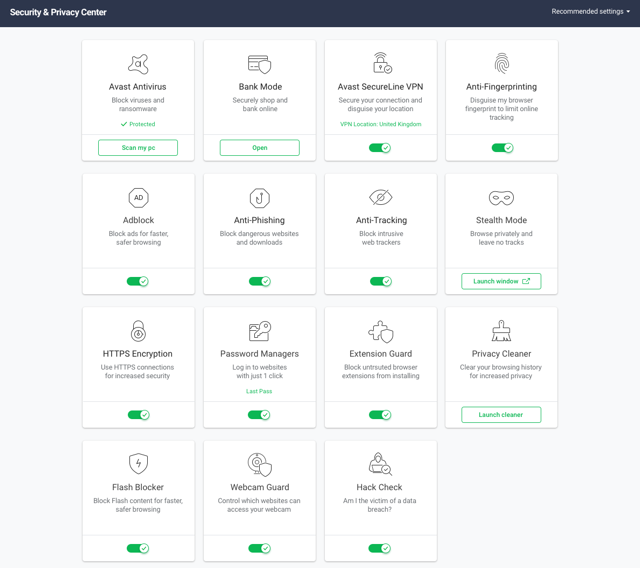Click the Extension Guard heading

pos(380,353)
